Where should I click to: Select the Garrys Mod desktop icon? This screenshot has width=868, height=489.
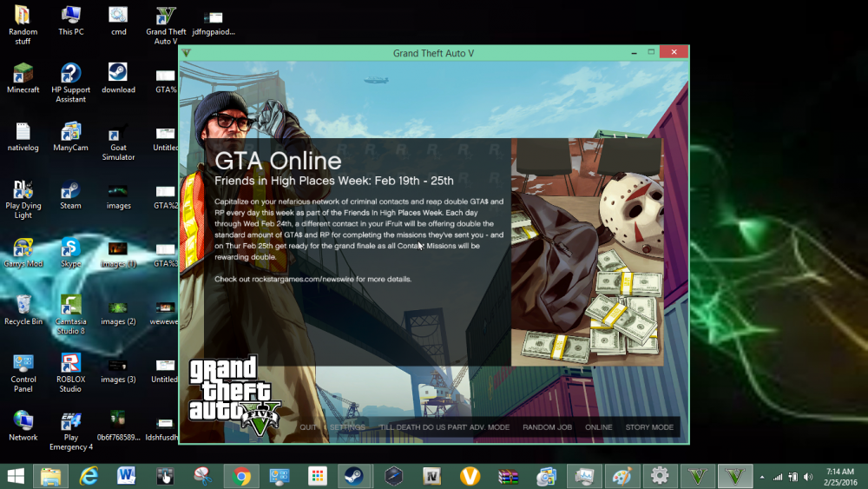23,253
